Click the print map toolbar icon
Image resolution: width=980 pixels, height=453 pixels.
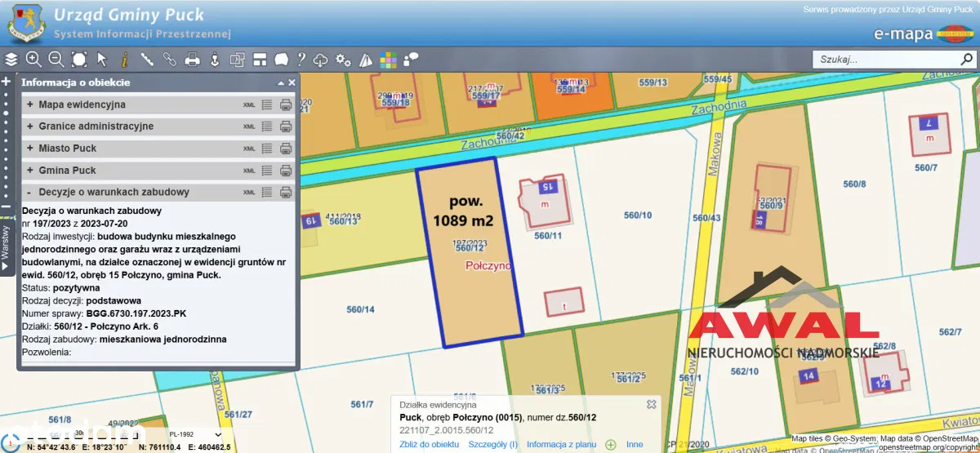point(192,59)
